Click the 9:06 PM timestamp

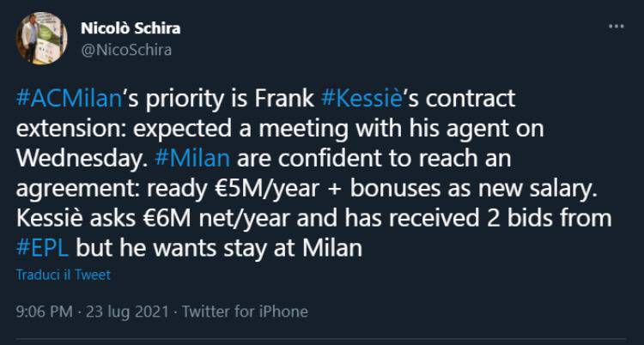pos(44,312)
